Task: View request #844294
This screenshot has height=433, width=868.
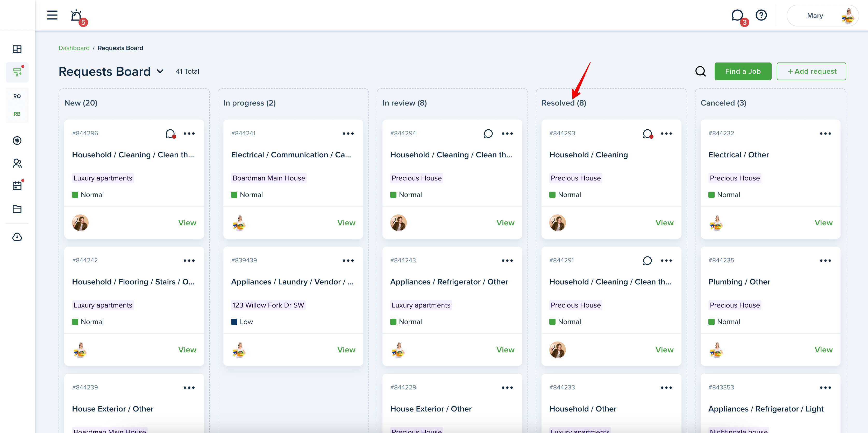Action: [505, 222]
